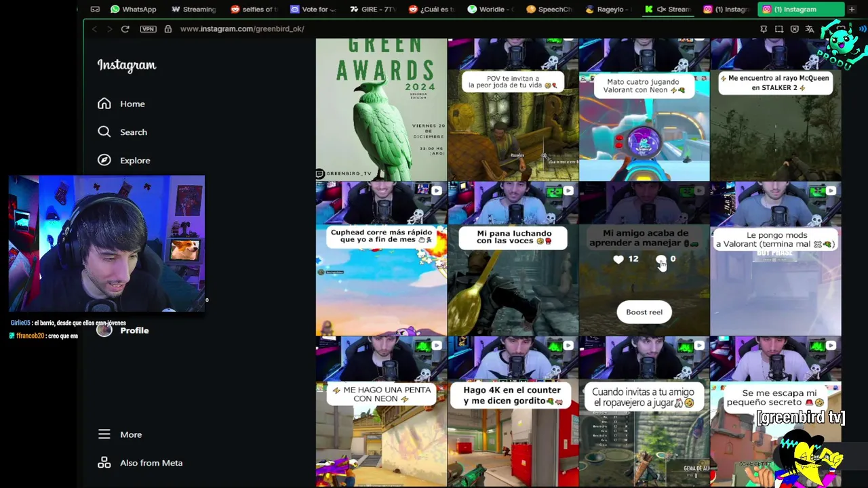The width and height of the screenshot is (868, 488).
Task: Click the Boost reel button
Action: tap(644, 312)
